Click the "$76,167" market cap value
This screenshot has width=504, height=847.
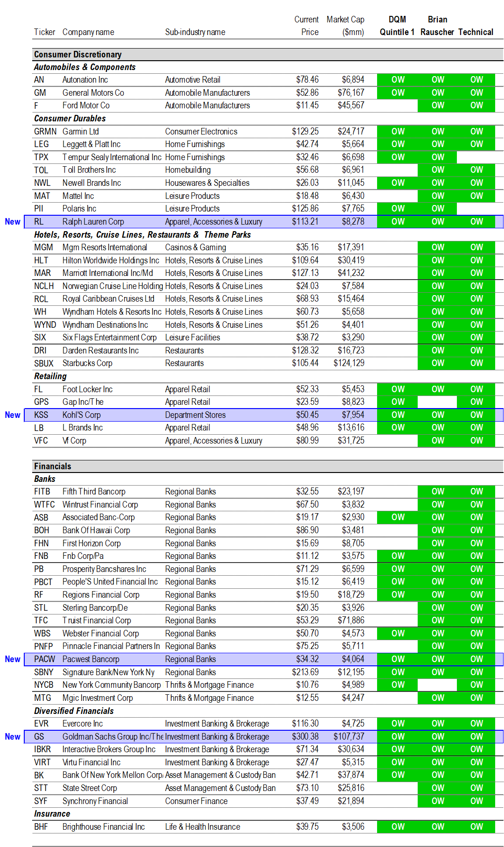[x=351, y=93]
